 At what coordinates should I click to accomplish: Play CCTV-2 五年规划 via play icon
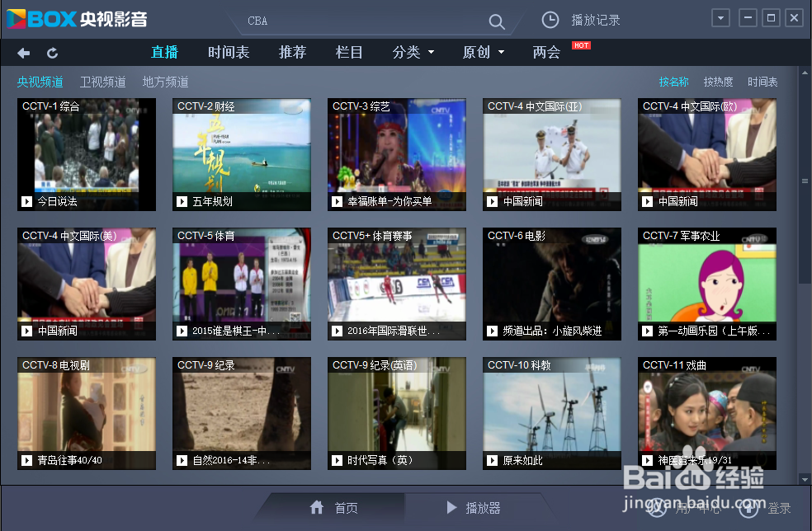(182, 201)
